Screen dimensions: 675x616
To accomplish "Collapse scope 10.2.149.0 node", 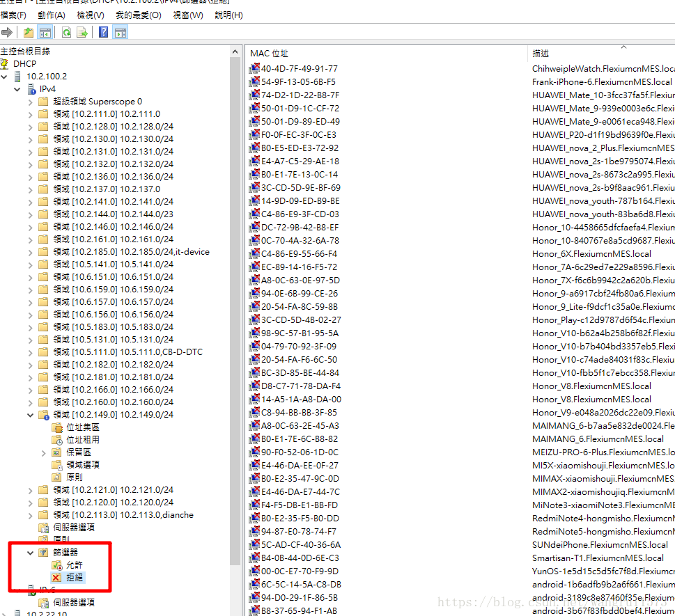I will click(x=30, y=415).
